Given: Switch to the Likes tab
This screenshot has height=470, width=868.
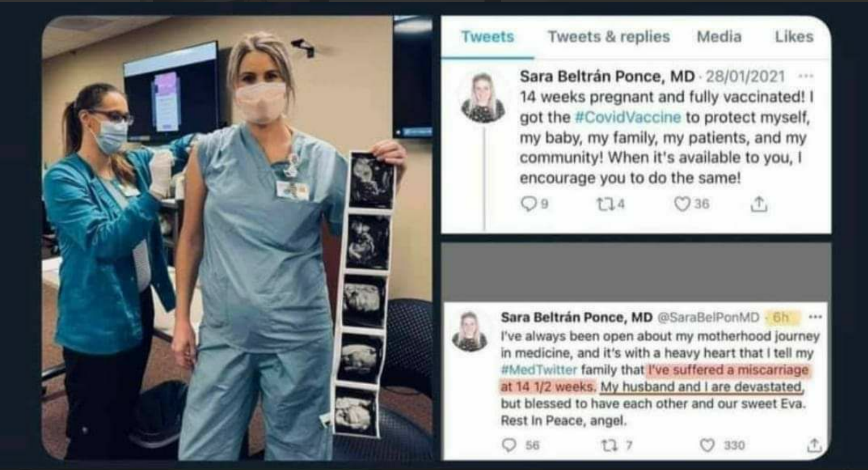Looking at the screenshot, I should tap(794, 37).
